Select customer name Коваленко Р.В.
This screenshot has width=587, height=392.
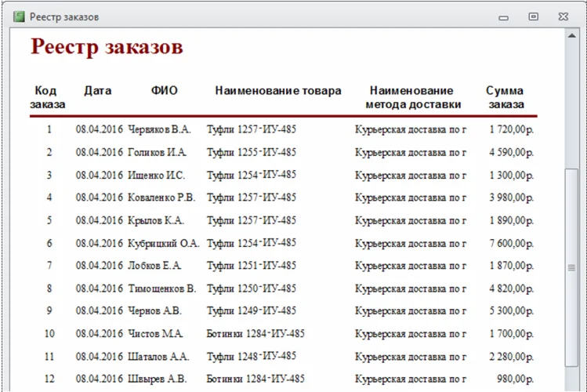(x=161, y=198)
